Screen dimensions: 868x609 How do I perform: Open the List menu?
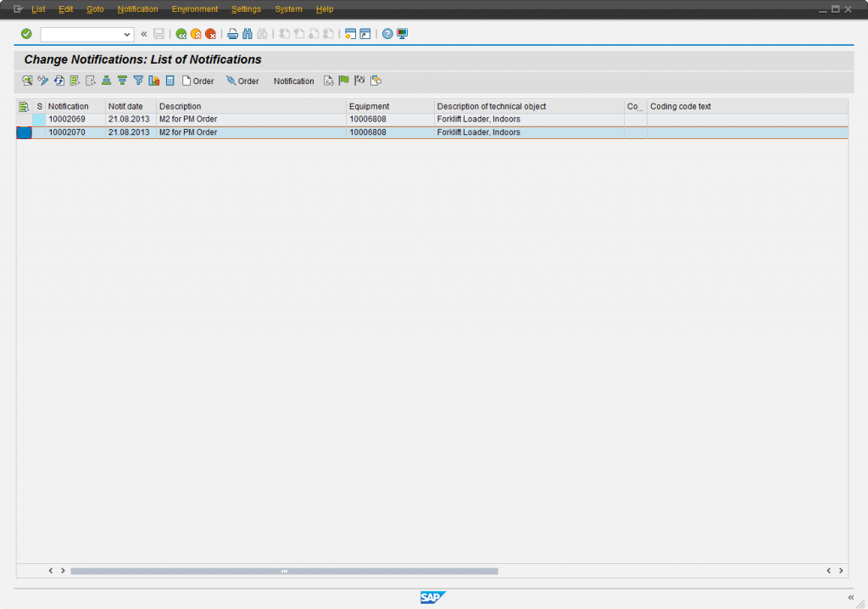[38, 9]
